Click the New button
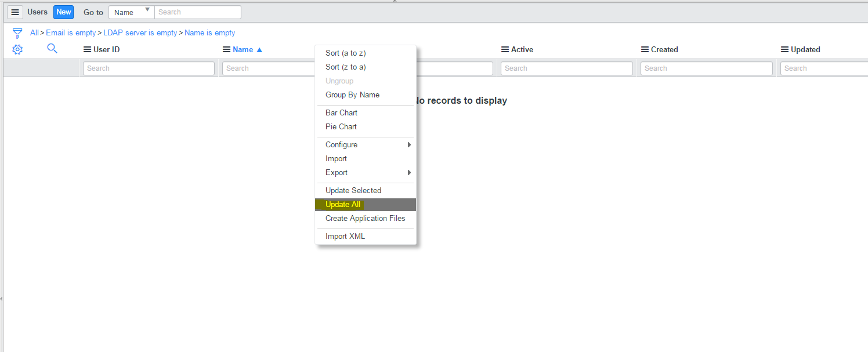This screenshot has height=352, width=868. (64, 12)
